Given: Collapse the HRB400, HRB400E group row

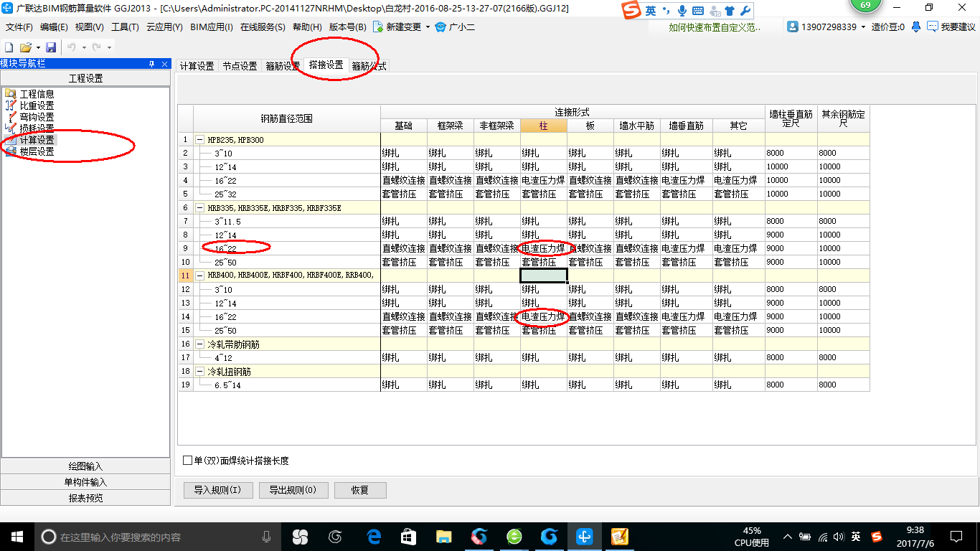Looking at the screenshot, I should 200,275.
